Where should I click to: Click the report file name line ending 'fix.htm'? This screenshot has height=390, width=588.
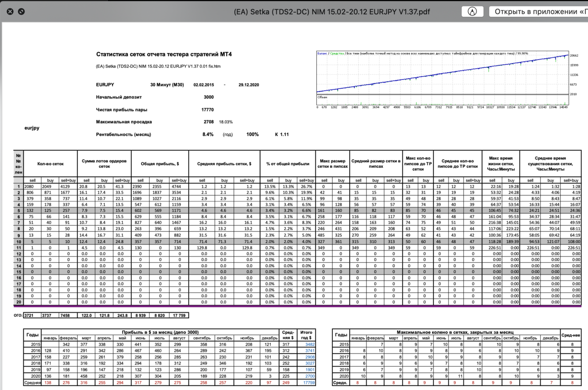pos(158,67)
